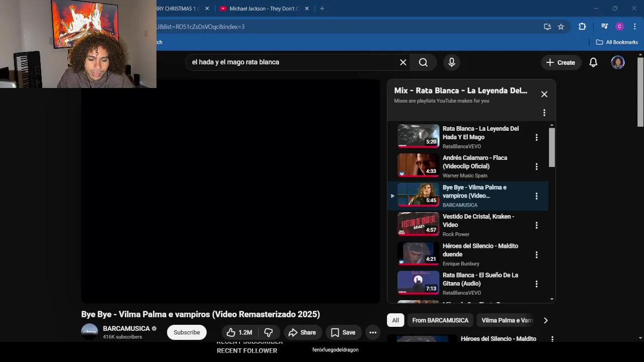The image size is (644, 362).
Task: Open options for Andrés Calamaro Flaca
Action: tap(536, 166)
